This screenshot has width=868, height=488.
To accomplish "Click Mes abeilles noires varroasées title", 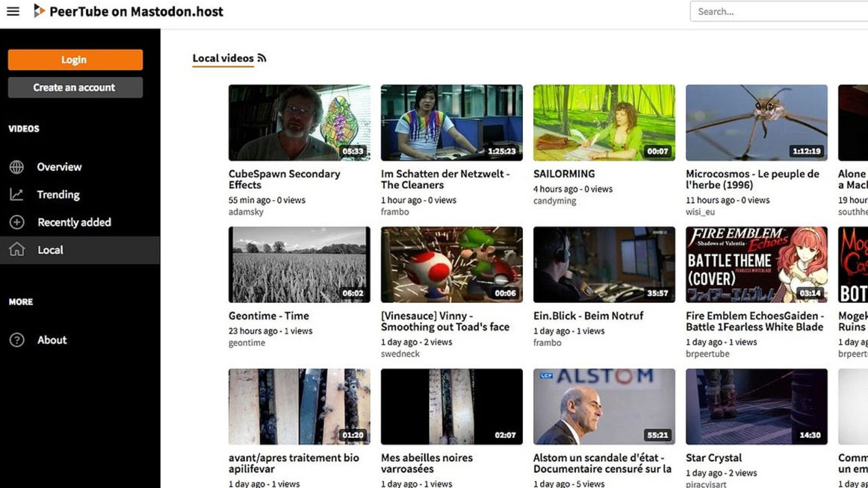I will [427, 463].
